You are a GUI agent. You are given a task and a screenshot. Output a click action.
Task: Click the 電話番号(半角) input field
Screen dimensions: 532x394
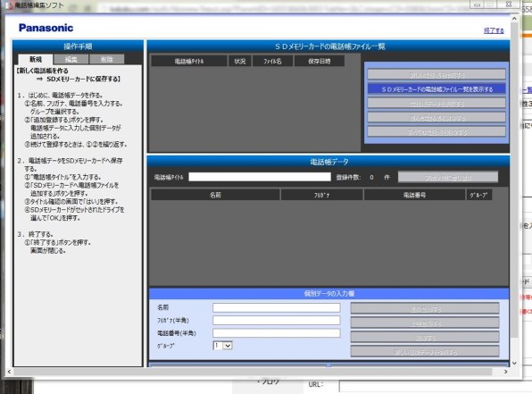point(276,333)
